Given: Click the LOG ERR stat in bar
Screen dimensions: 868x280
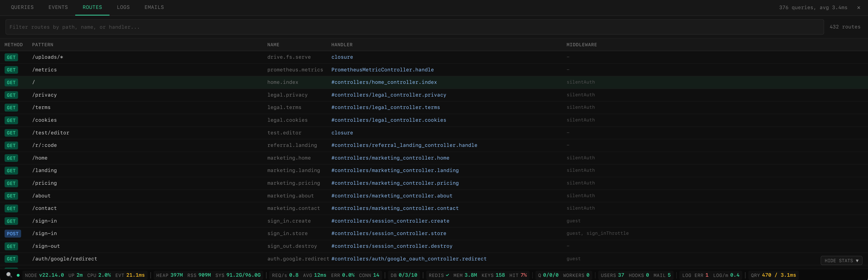Looking at the screenshot, I should [695, 275].
